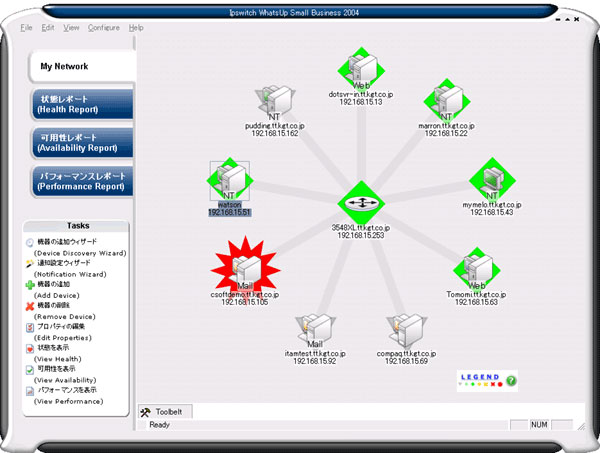The height and width of the screenshot is (453, 600).
Task: Select the Tomomi Web server icon
Action: point(476,269)
